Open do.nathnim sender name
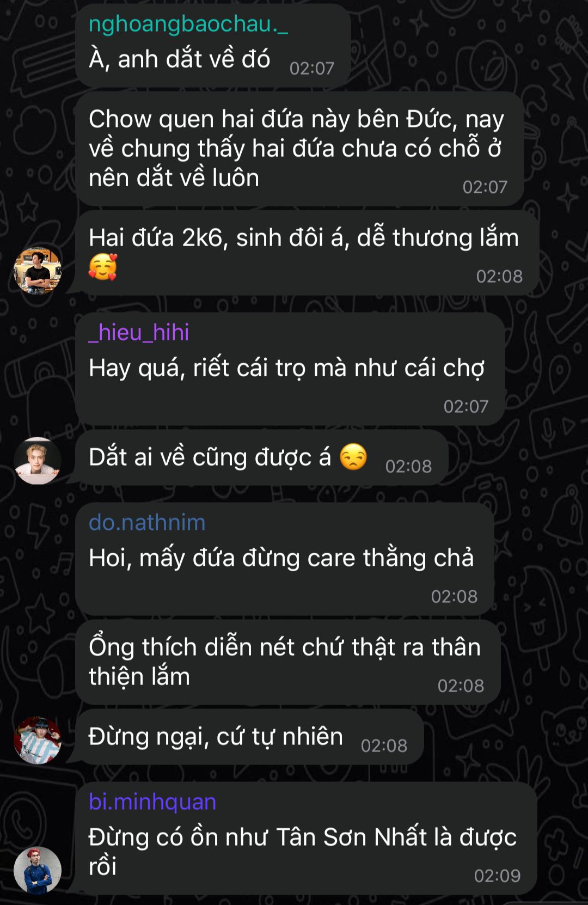Screen dimensions: 588x905 click(x=147, y=522)
